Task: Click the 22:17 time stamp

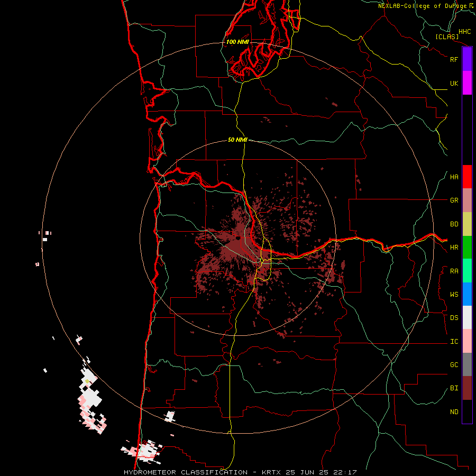Action: click(x=346, y=472)
